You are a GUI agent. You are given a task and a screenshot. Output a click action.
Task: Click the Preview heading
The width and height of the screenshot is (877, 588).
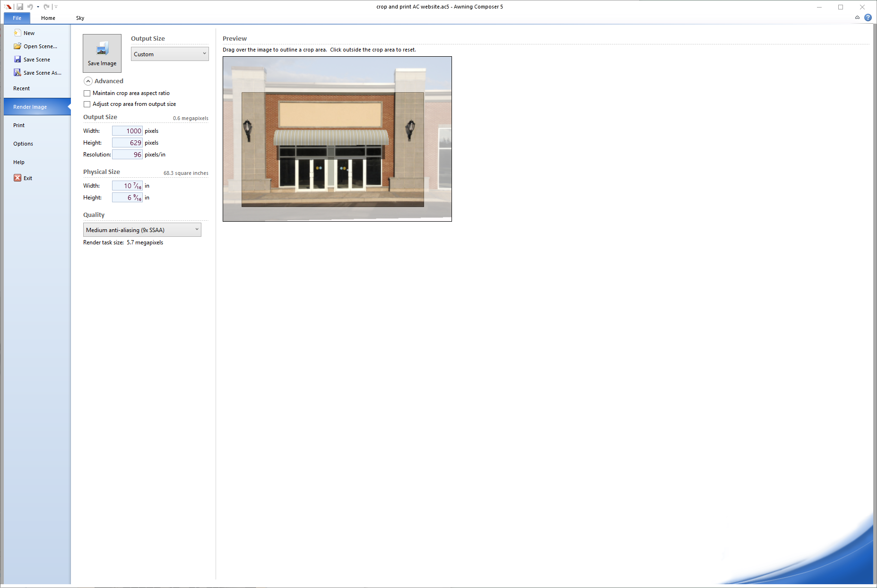pos(234,38)
